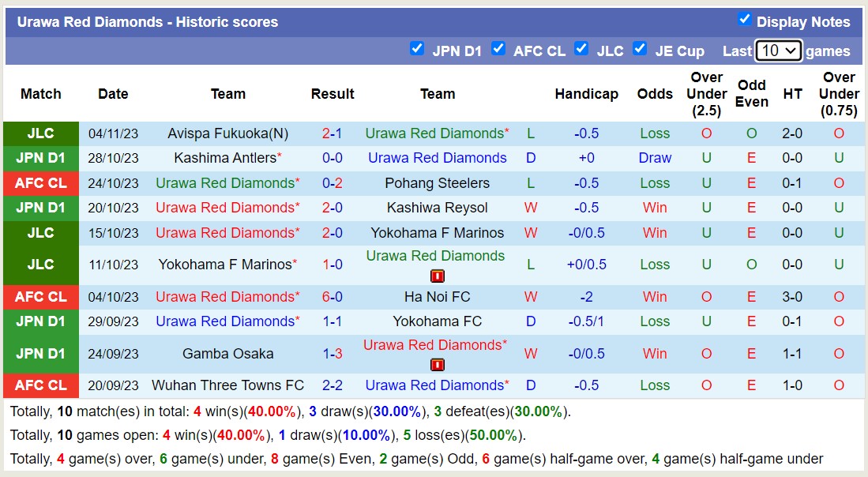Uncheck the JPN D1 filter checkbox
Screen dimensions: 868x477
pos(417,49)
